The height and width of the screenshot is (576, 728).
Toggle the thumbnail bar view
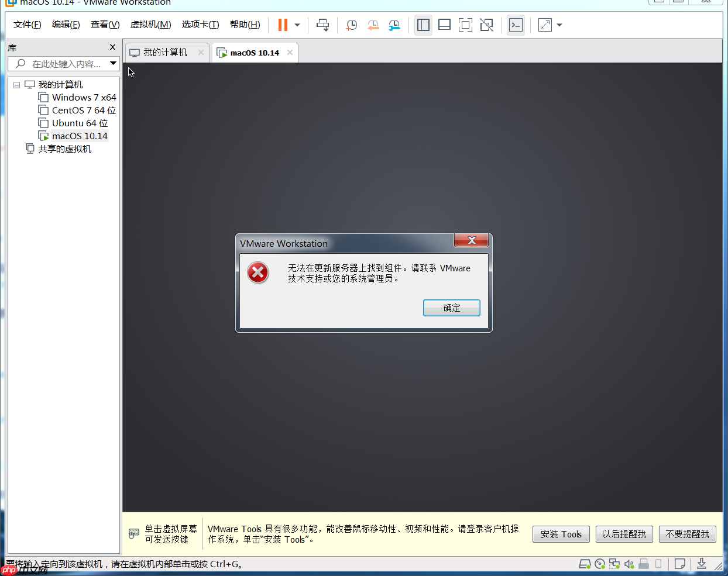coord(444,25)
